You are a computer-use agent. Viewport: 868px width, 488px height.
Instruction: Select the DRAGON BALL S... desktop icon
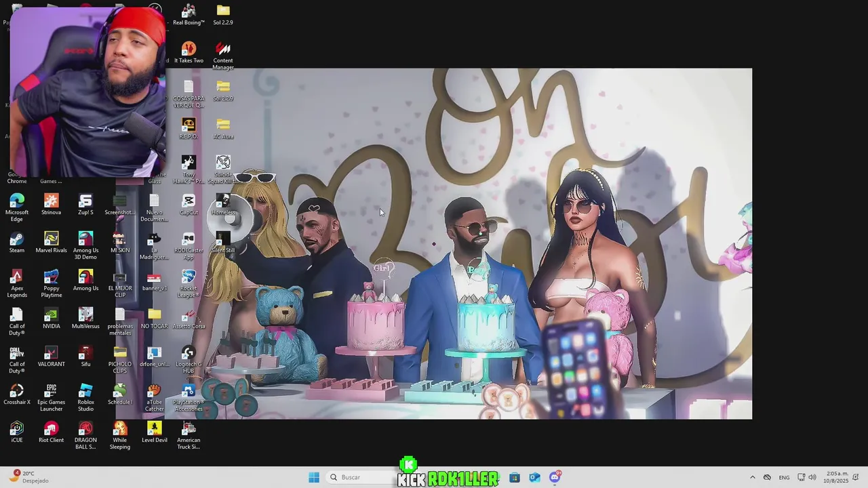[85, 434]
